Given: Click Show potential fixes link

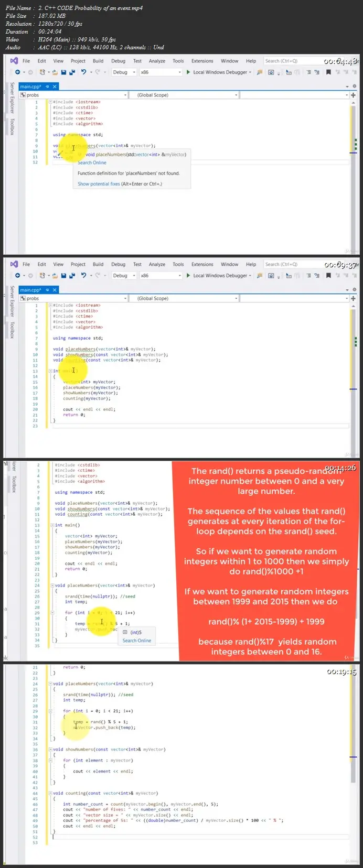Looking at the screenshot, I should (x=99, y=184).
